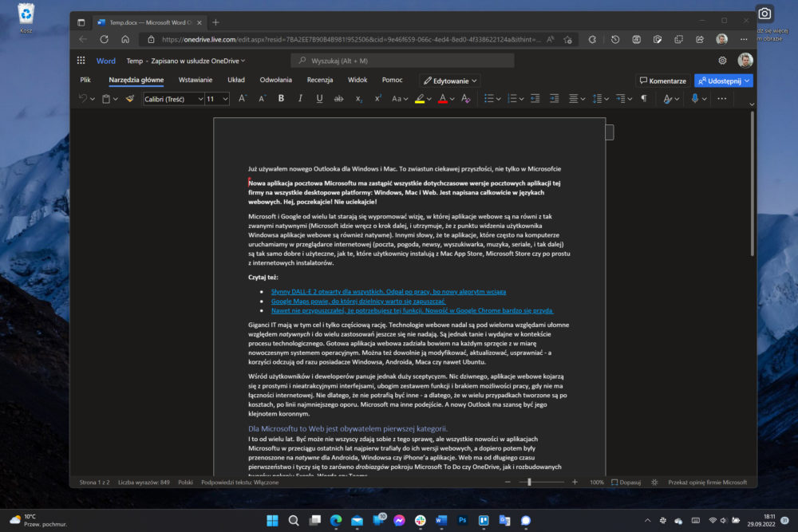Open the Słynny DALL-E 2 link
The height and width of the screenshot is (532, 798).
pyautogui.click(x=389, y=291)
